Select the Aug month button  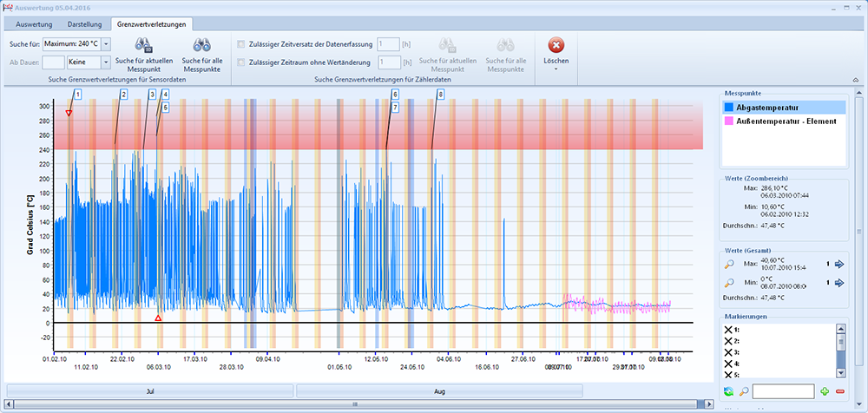click(439, 390)
